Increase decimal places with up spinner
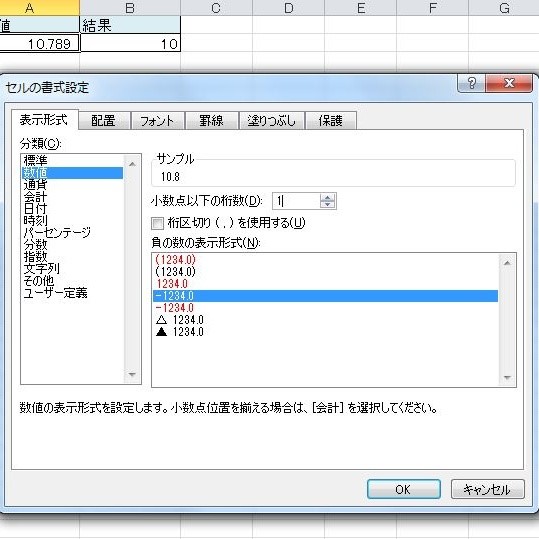Viewport: 539px width, 539px height. (328, 197)
